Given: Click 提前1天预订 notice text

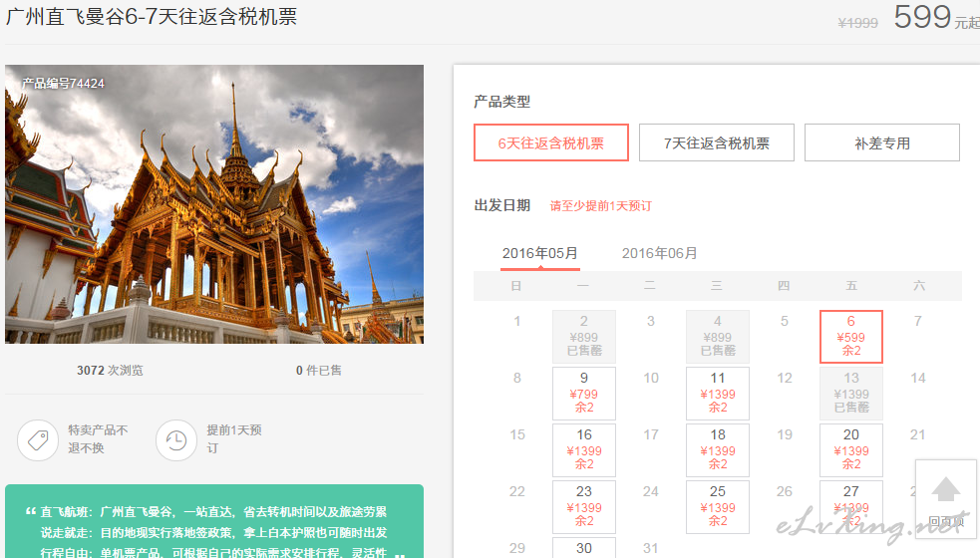Looking at the screenshot, I should tap(234, 438).
